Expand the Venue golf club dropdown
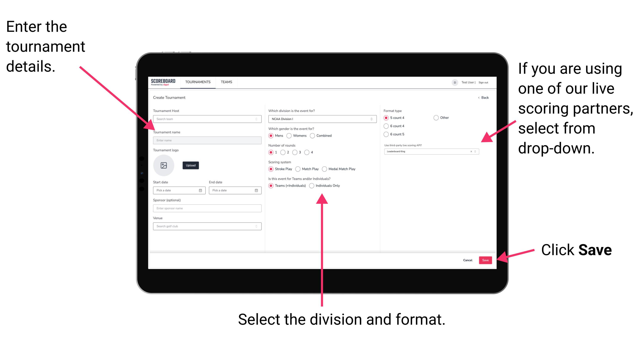This screenshot has height=346, width=644. click(256, 226)
